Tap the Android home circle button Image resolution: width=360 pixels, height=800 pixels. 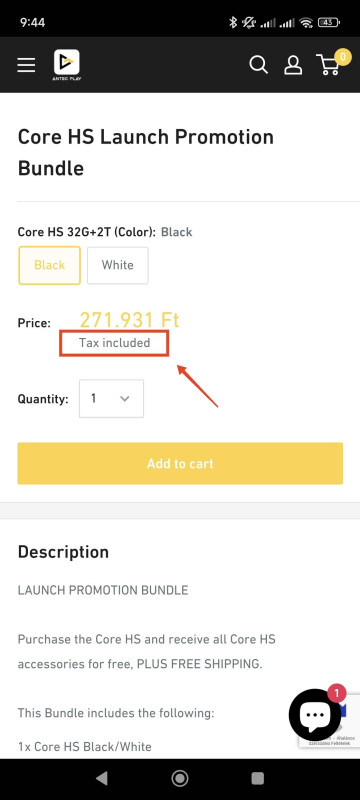(x=179, y=778)
